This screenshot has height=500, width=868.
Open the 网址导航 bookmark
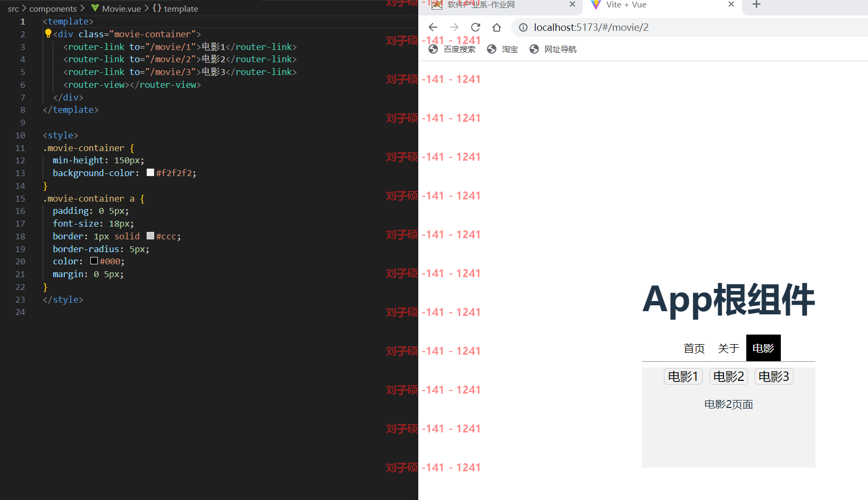(553, 49)
